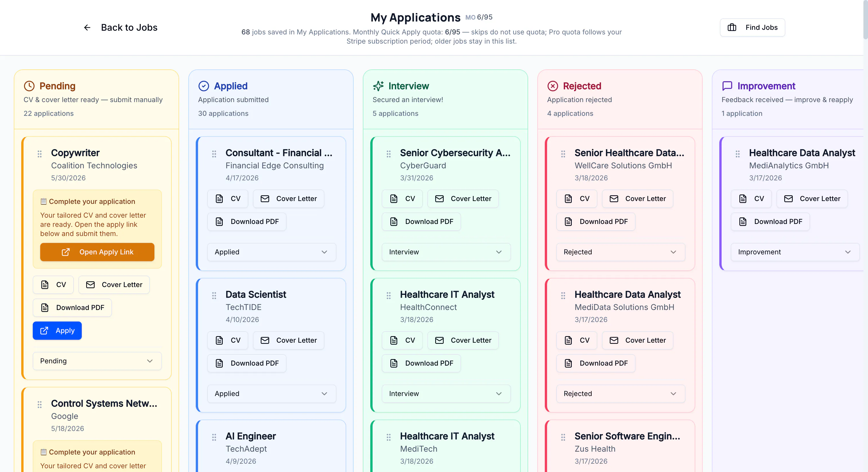Click the drag handle on Senior Cybersecurity card
The height and width of the screenshot is (472, 868).
[x=389, y=154]
